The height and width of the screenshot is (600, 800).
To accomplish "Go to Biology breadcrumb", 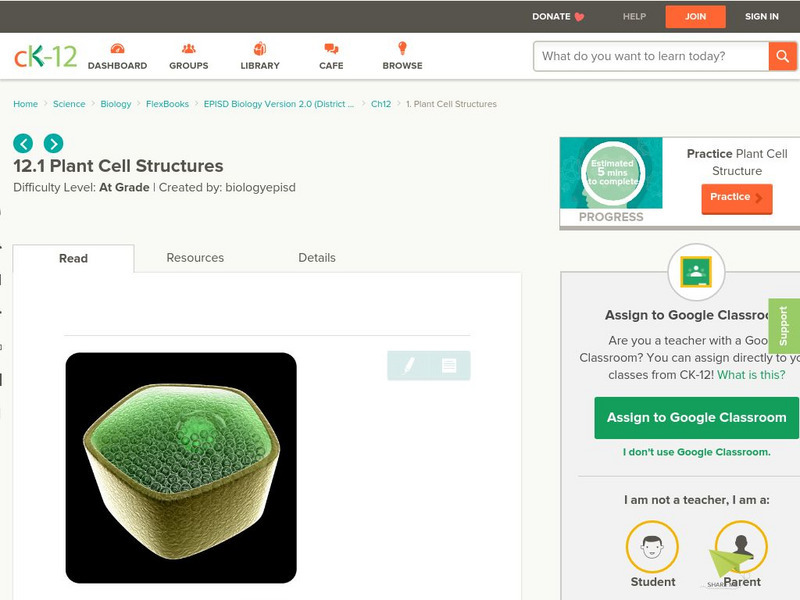I will (116, 104).
